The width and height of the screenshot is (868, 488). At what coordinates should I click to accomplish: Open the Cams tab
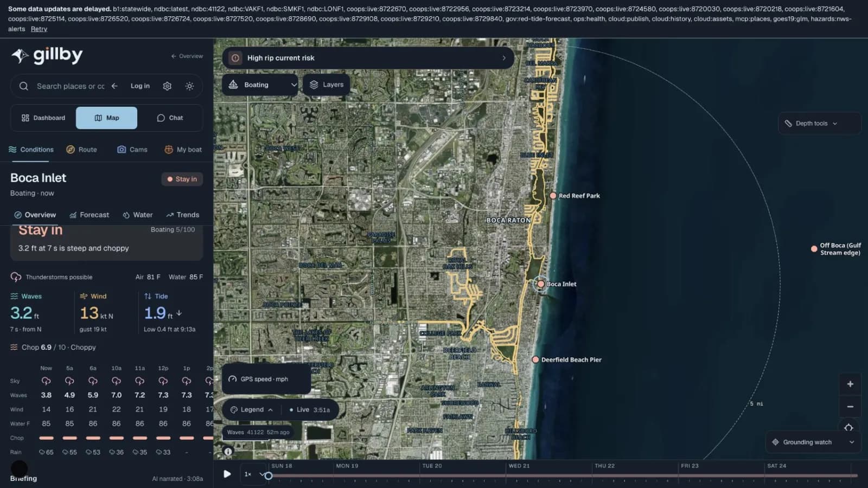pos(132,150)
